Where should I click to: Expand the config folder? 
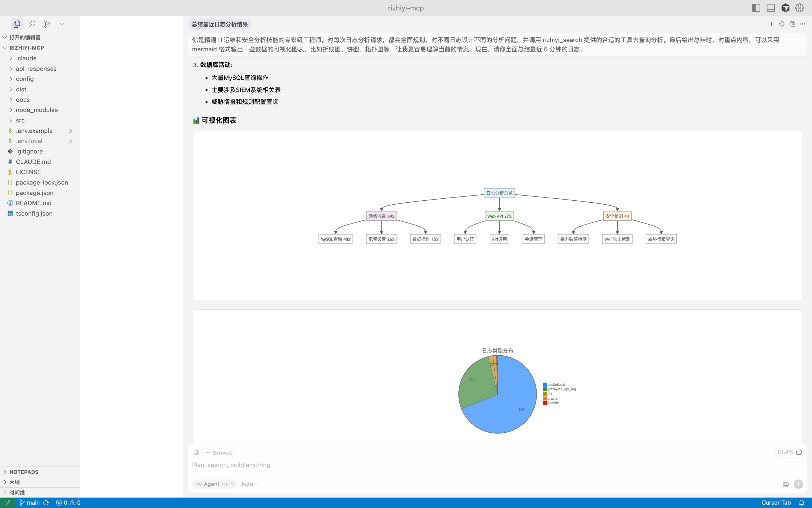pyautogui.click(x=39, y=79)
